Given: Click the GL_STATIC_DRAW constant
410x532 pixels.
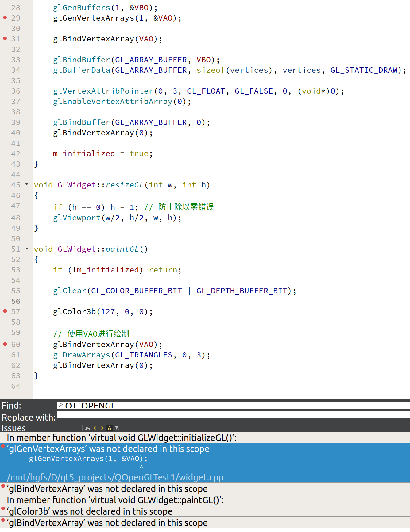Looking at the screenshot, I should [364, 70].
